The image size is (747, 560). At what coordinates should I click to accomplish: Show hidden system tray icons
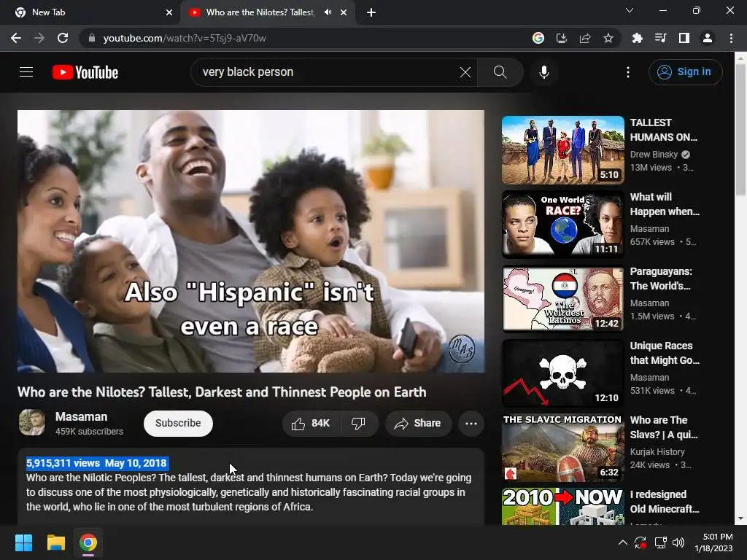[x=623, y=542]
